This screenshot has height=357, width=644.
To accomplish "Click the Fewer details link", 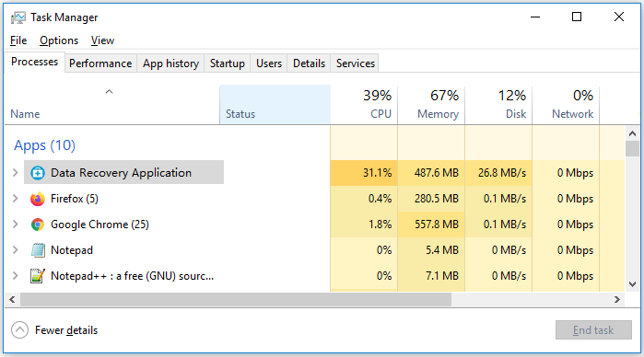I will [66, 330].
